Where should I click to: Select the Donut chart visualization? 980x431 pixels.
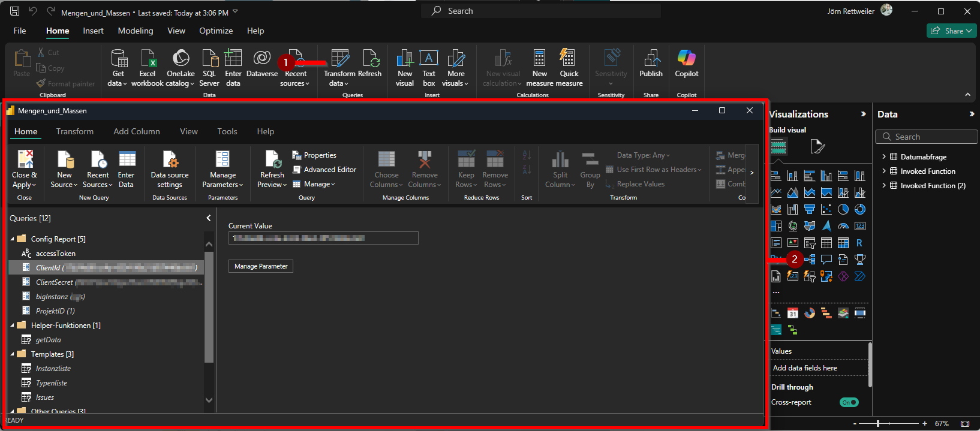pyautogui.click(x=860, y=209)
